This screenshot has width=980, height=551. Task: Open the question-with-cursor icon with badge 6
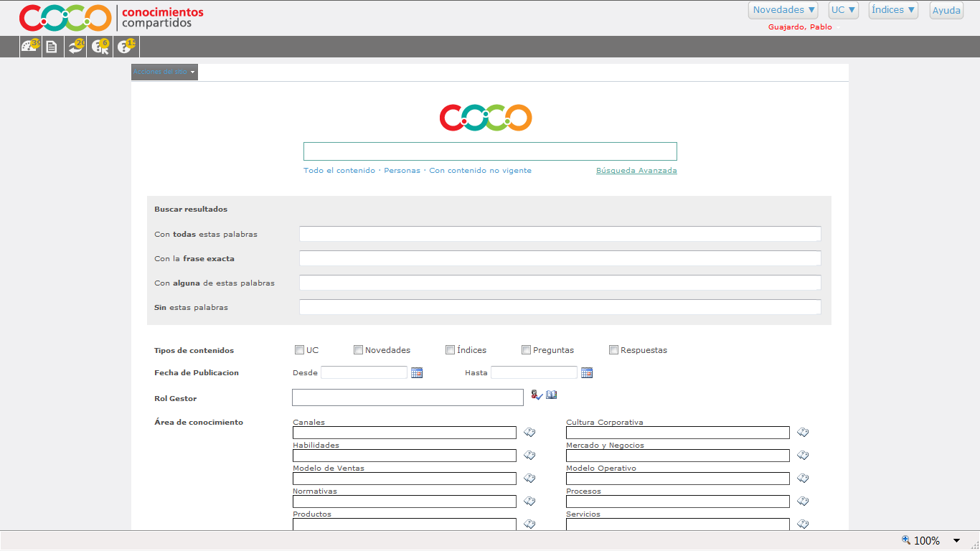(100, 47)
